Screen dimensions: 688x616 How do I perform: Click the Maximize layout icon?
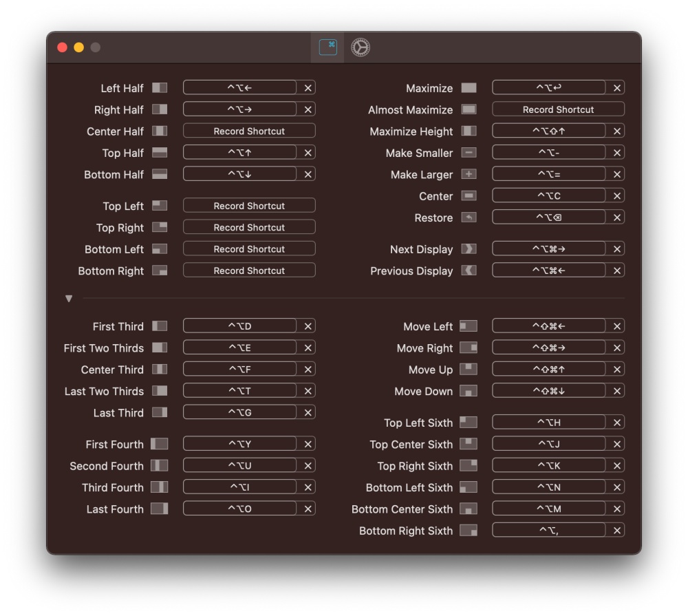[x=469, y=88]
